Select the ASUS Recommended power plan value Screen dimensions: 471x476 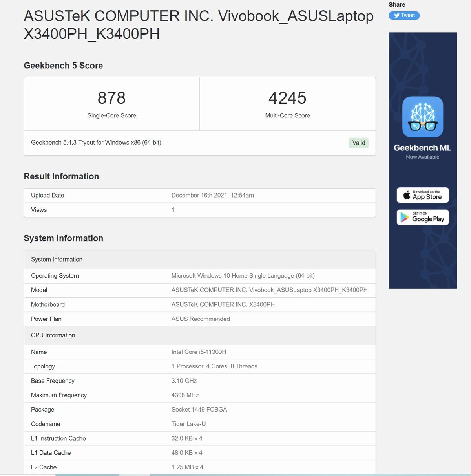[x=201, y=319]
